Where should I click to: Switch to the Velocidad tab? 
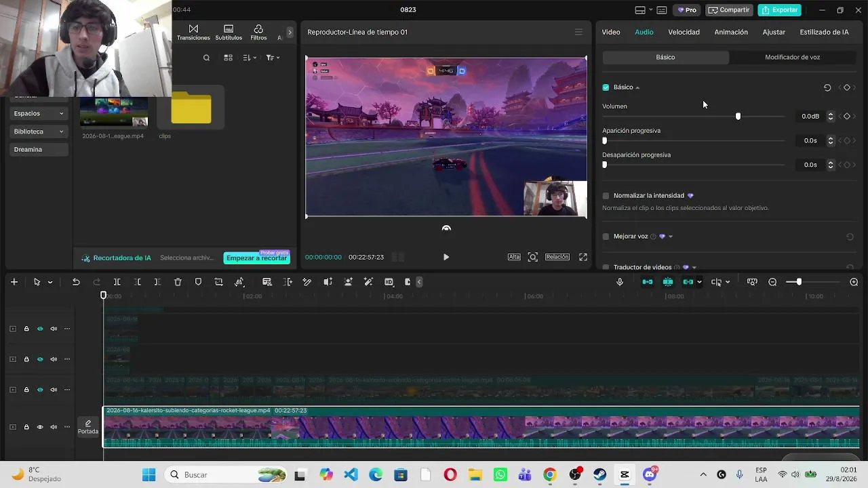coord(684,32)
